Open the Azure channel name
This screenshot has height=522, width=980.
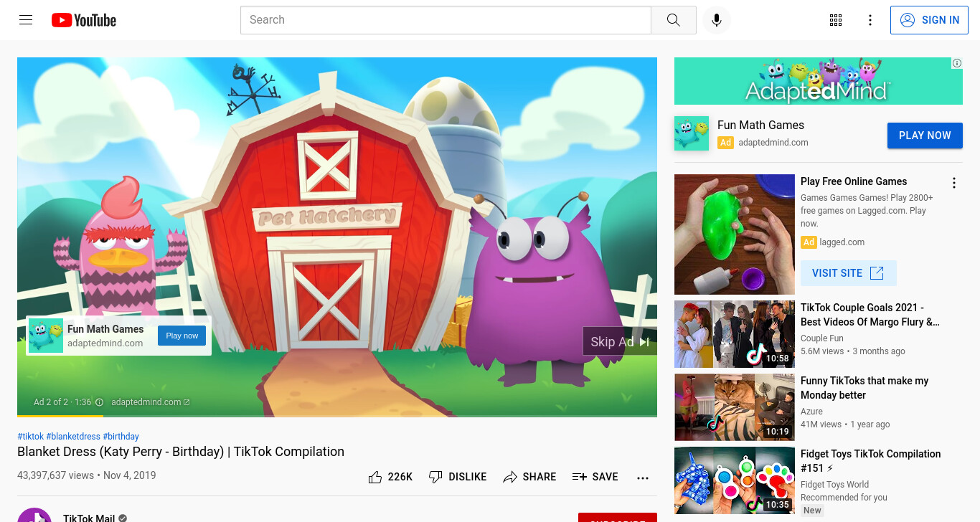(x=811, y=412)
